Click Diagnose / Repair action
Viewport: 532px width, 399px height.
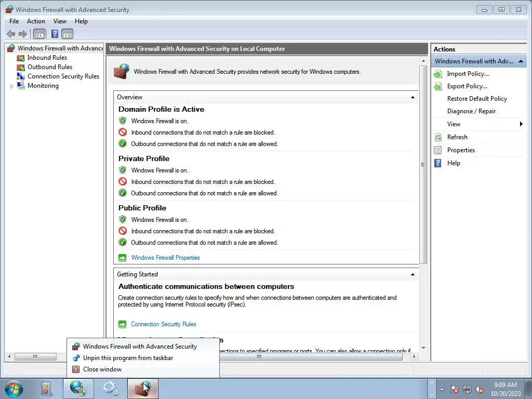pos(471,111)
